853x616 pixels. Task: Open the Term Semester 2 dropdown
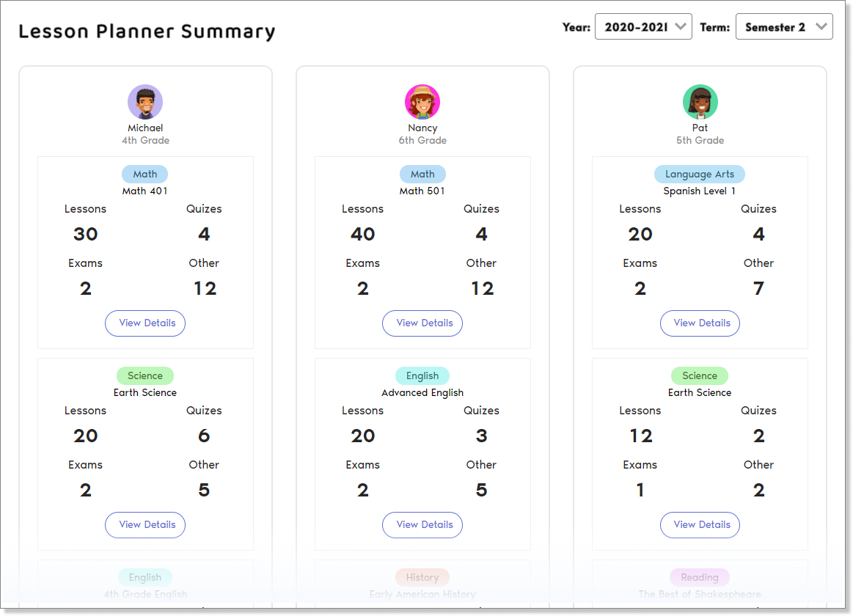[784, 26]
